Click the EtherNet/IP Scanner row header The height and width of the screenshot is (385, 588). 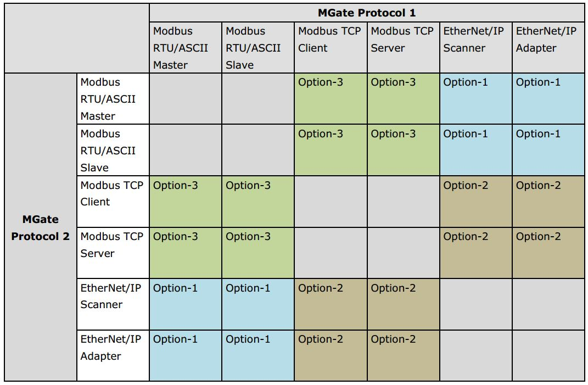point(111,296)
